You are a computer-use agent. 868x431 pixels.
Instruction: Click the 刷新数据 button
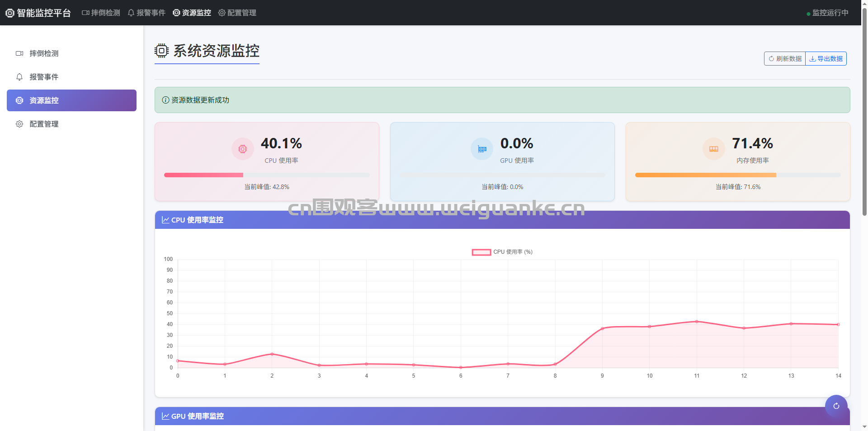point(785,59)
